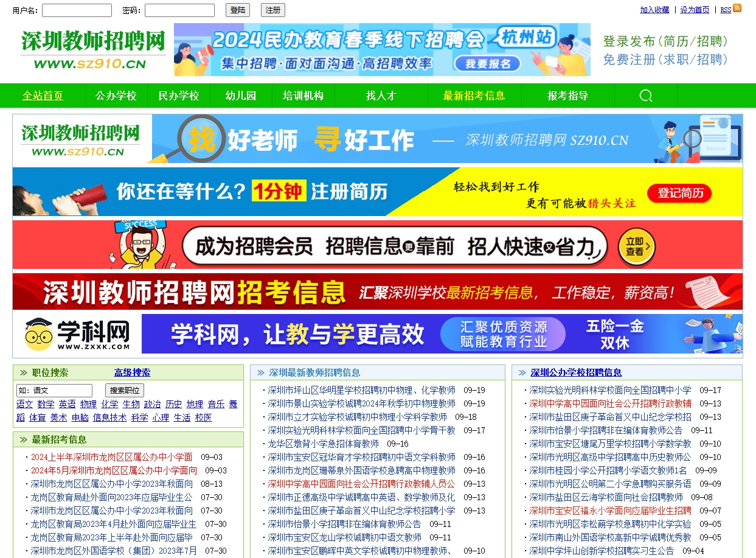The width and height of the screenshot is (756, 558).
Task: Open 龙华区墩背小学急招体育教师 listing
Action: (x=324, y=444)
